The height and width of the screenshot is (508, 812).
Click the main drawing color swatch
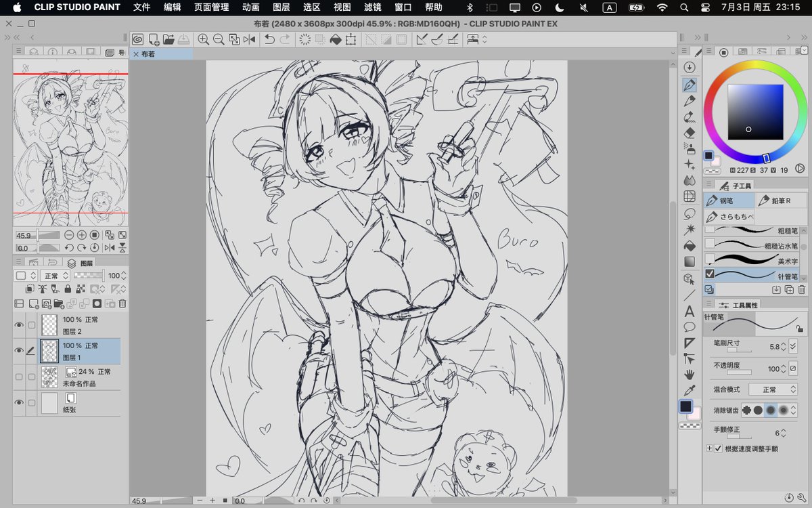tap(685, 406)
